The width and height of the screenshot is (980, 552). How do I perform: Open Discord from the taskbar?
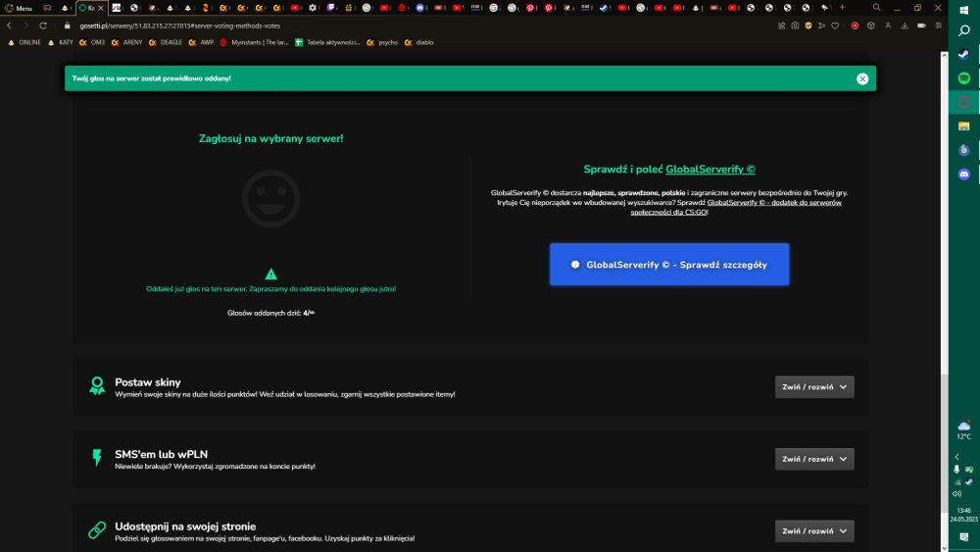coord(964,175)
